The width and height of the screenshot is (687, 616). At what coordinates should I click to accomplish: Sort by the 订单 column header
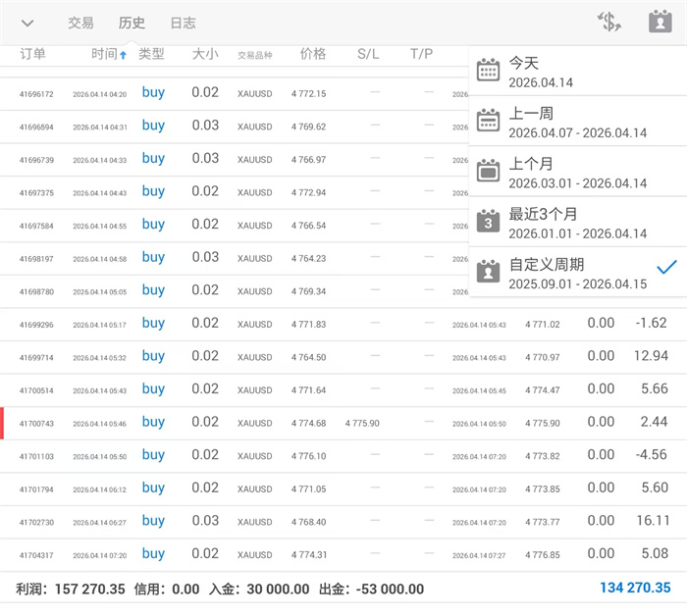32,54
